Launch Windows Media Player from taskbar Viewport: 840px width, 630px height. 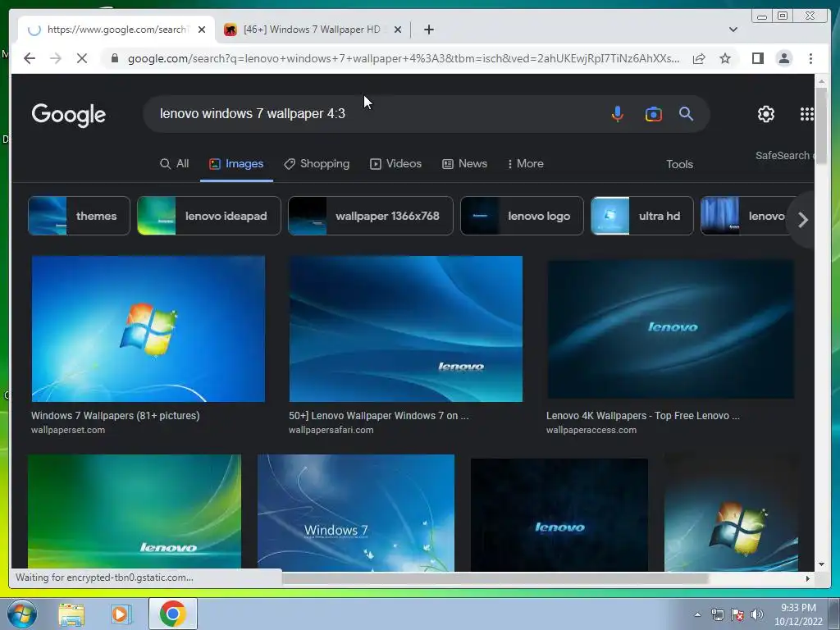(121, 614)
